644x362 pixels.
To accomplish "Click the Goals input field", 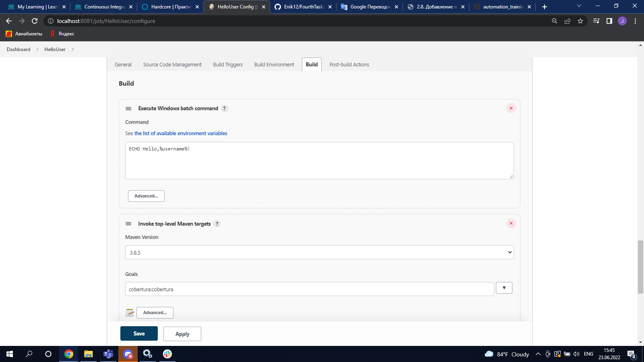I will point(310,289).
